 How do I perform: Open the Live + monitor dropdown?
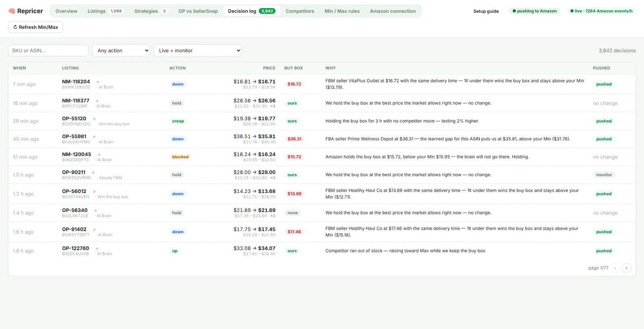pyautogui.click(x=198, y=50)
